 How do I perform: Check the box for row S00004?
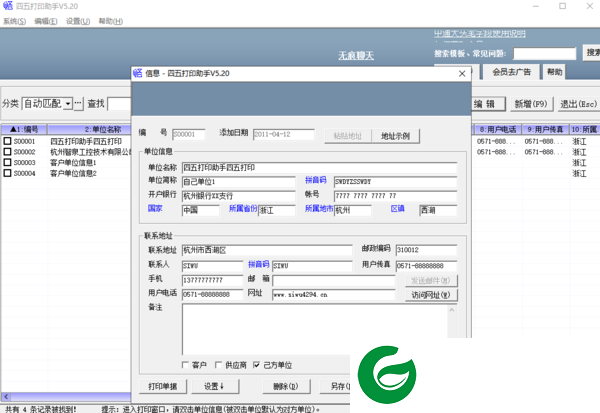point(7,173)
